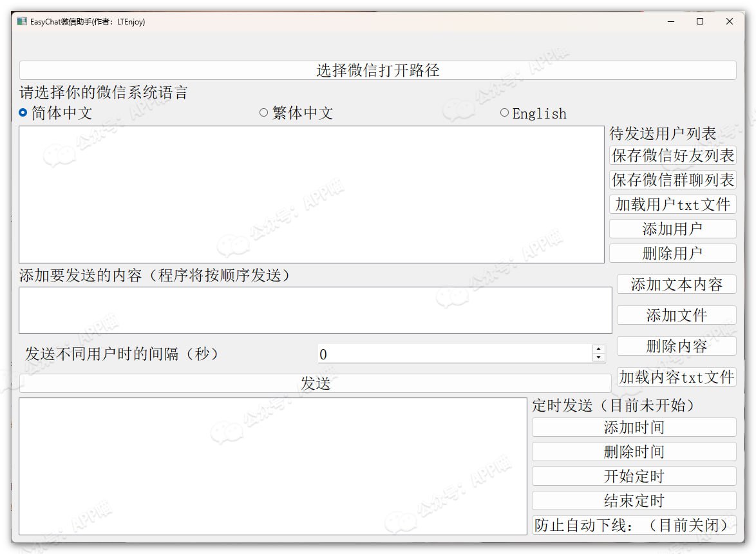Click the send content list box
756x554 pixels.
316,310
